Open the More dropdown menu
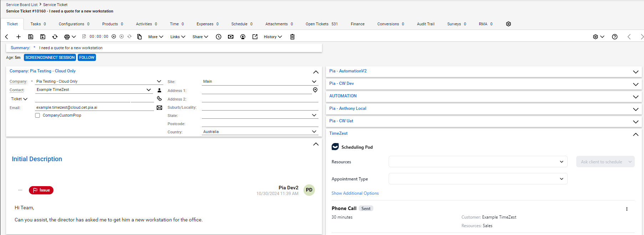 156,37
